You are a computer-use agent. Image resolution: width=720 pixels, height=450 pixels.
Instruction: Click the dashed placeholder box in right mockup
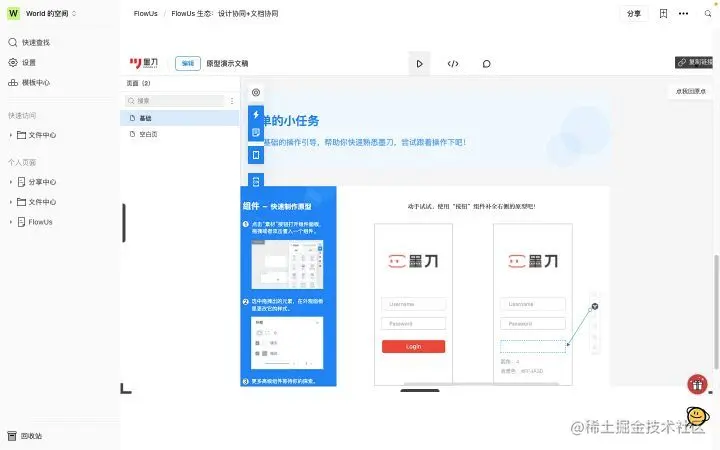(533, 346)
